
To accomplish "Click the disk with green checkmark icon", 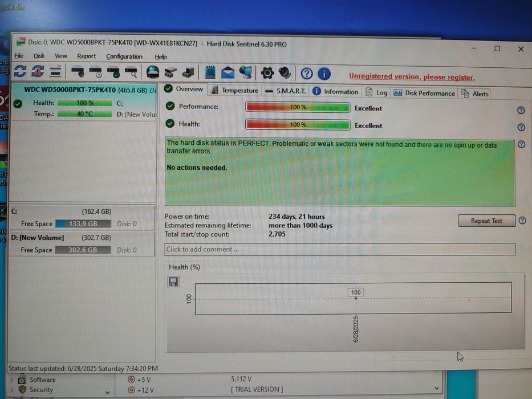I will (113, 72).
